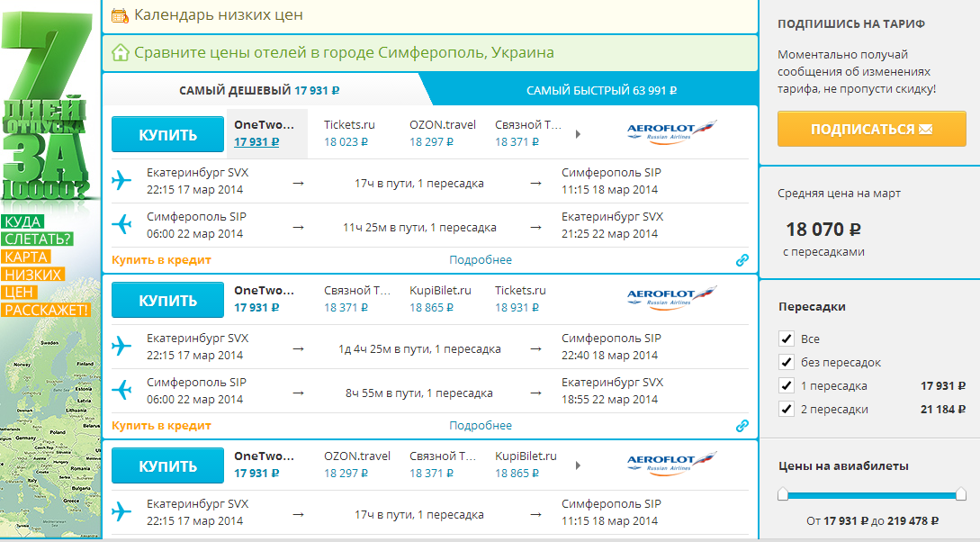The image size is (980, 542).
Task: Expand more agency offers arrow in first ticket
Action: pos(578,134)
